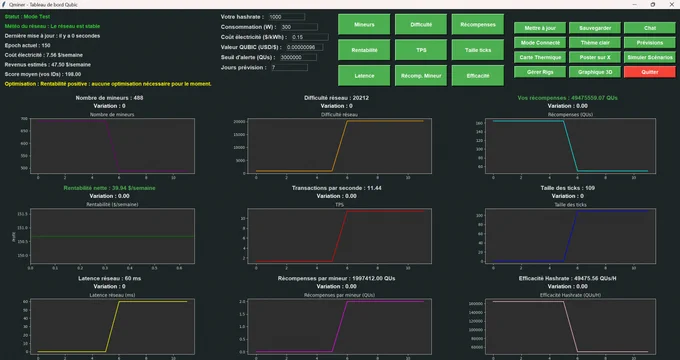Click the Difficulté button
The height and width of the screenshot is (360, 680).
tap(421, 24)
